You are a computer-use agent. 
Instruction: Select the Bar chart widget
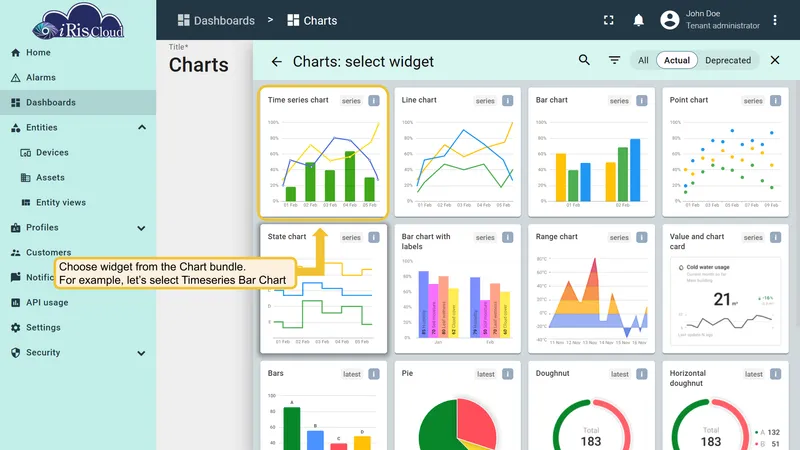591,152
